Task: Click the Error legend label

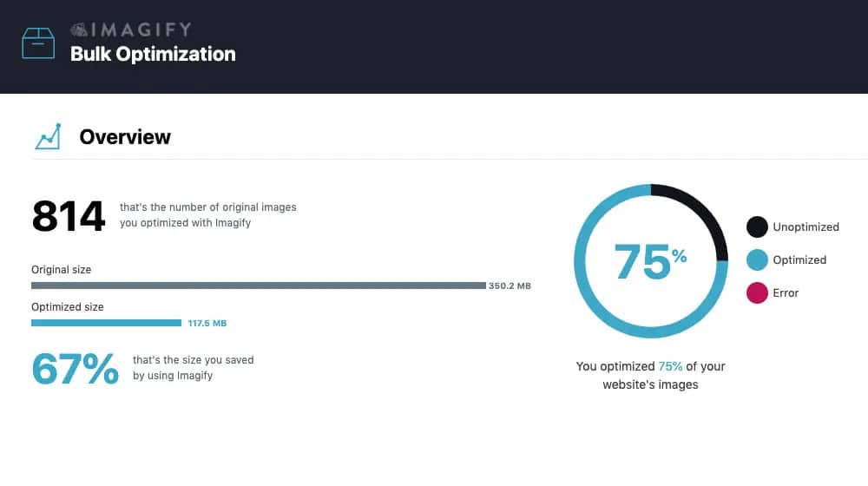Action: [x=786, y=292]
